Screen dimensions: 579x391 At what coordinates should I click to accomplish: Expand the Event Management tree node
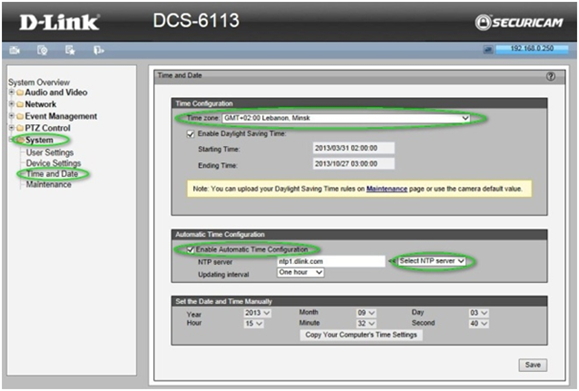point(11,116)
